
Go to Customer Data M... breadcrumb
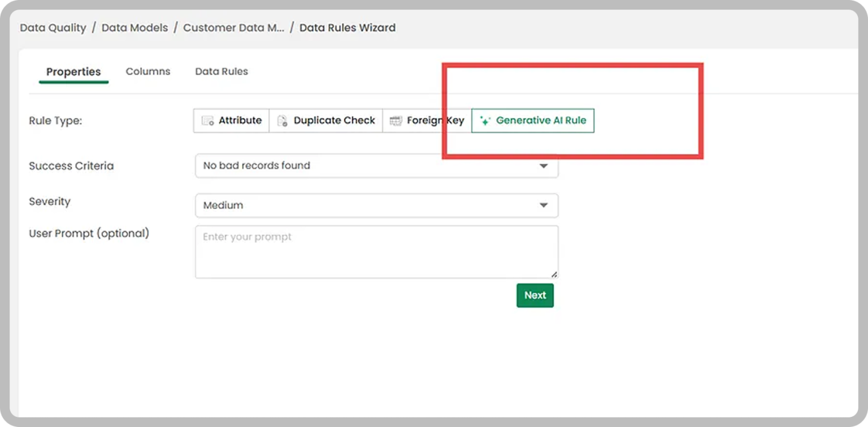[x=234, y=28]
